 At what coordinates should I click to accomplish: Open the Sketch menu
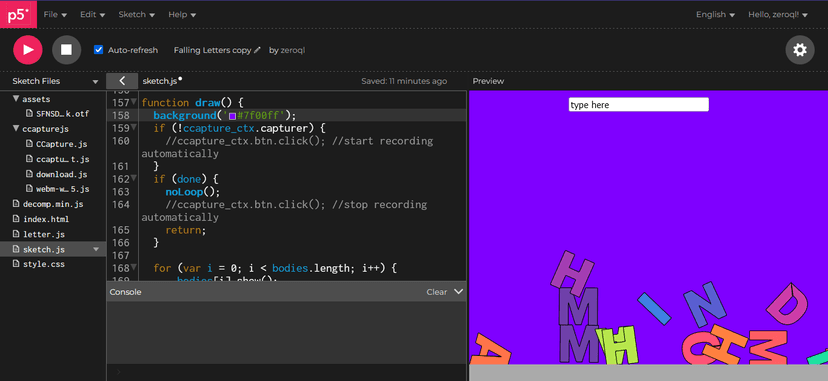[x=136, y=15]
